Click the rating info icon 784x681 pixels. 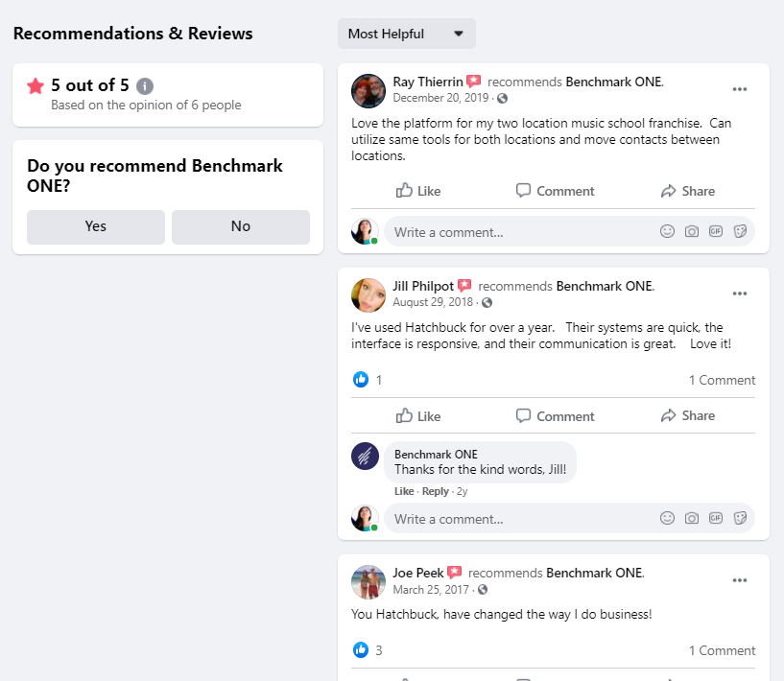pyautogui.click(x=145, y=86)
